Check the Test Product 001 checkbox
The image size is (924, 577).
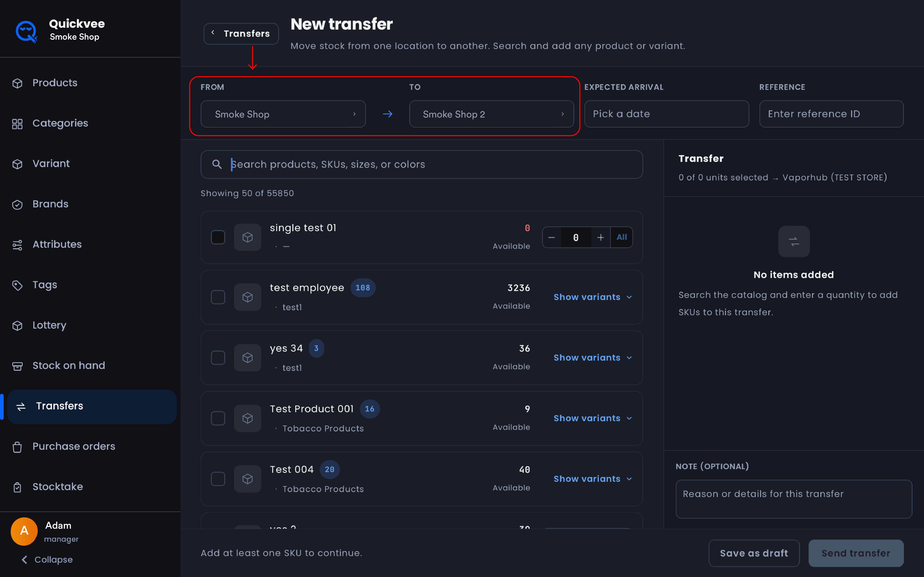[x=218, y=418]
